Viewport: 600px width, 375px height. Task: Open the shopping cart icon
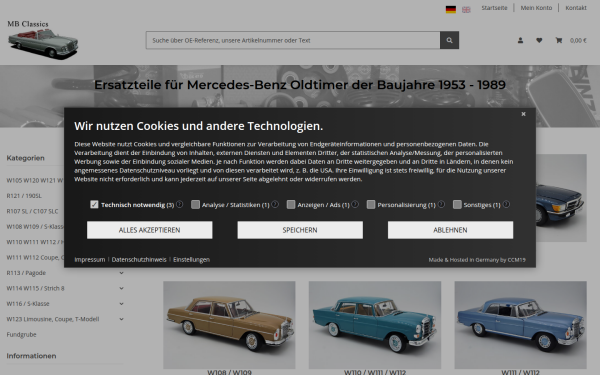pyautogui.click(x=559, y=40)
